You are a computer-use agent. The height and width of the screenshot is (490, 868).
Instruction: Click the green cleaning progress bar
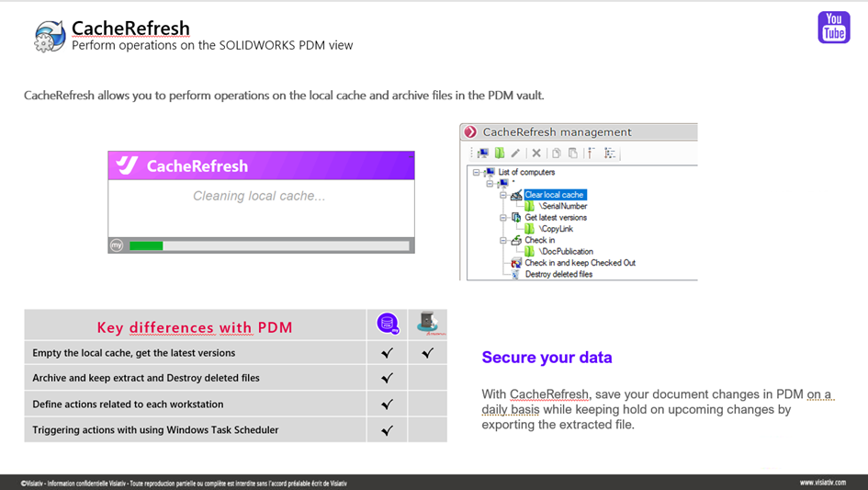click(x=146, y=245)
